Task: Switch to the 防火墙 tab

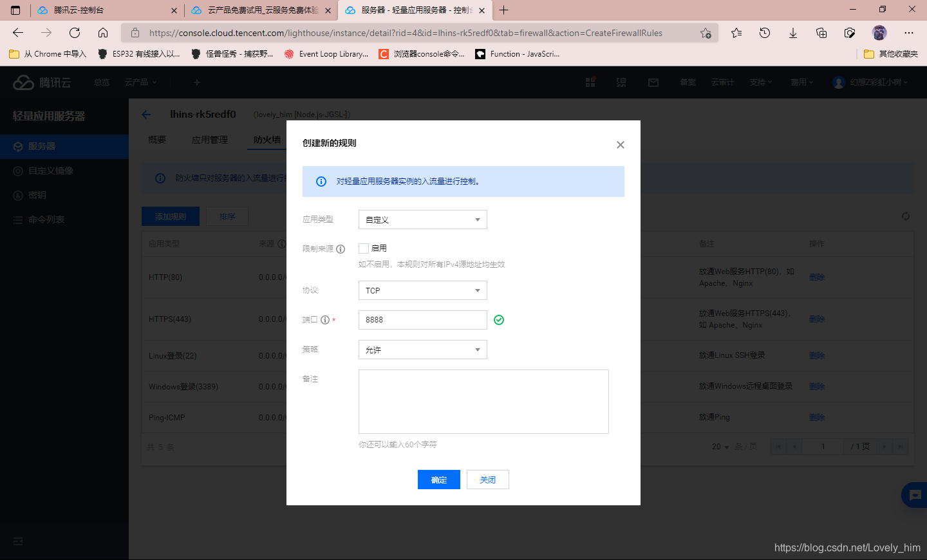Action: 267,140
